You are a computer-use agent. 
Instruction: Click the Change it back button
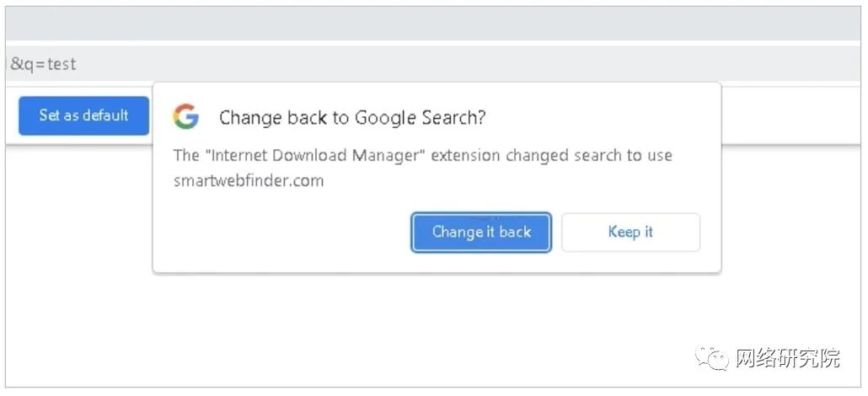coord(481,232)
